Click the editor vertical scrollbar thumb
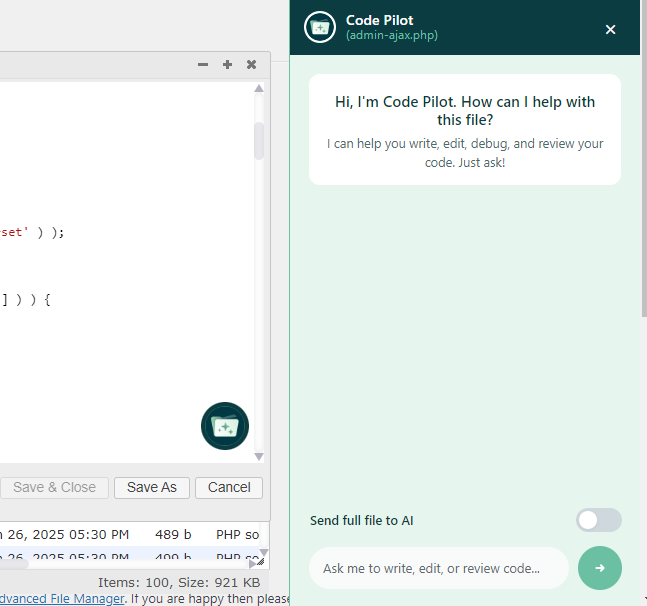Viewport: 647px width, 606px height. pos(259,141)
